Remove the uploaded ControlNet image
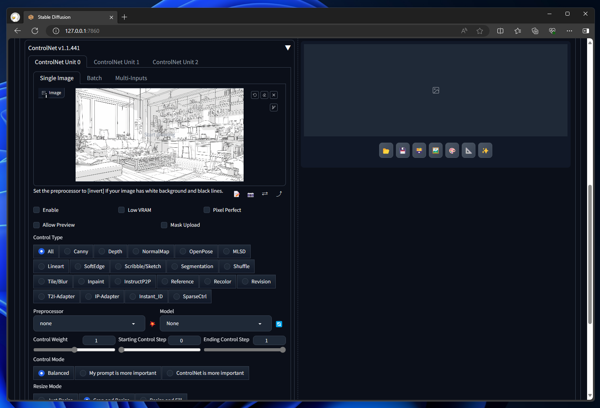The width and height of the screenshot is (600, 408). (x=274, y=95)
